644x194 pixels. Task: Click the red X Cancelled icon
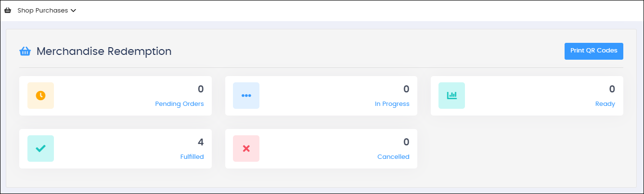click(246, 148)
